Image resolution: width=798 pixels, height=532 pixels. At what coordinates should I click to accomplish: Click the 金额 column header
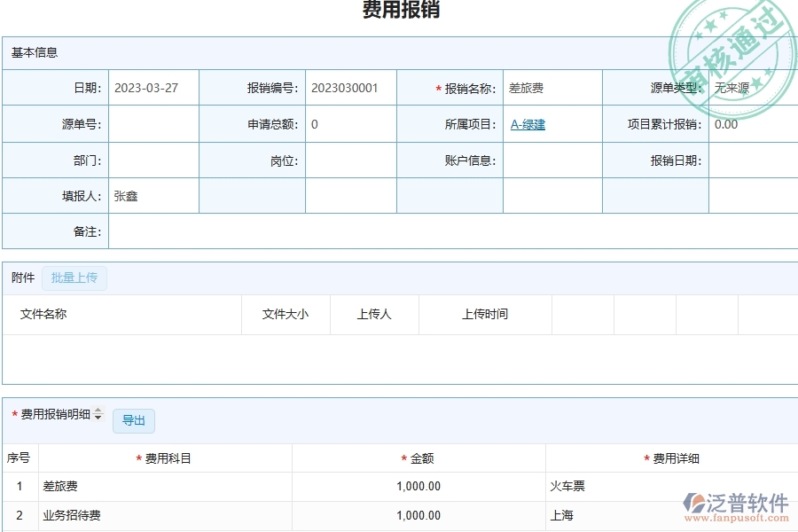[417, 458]
